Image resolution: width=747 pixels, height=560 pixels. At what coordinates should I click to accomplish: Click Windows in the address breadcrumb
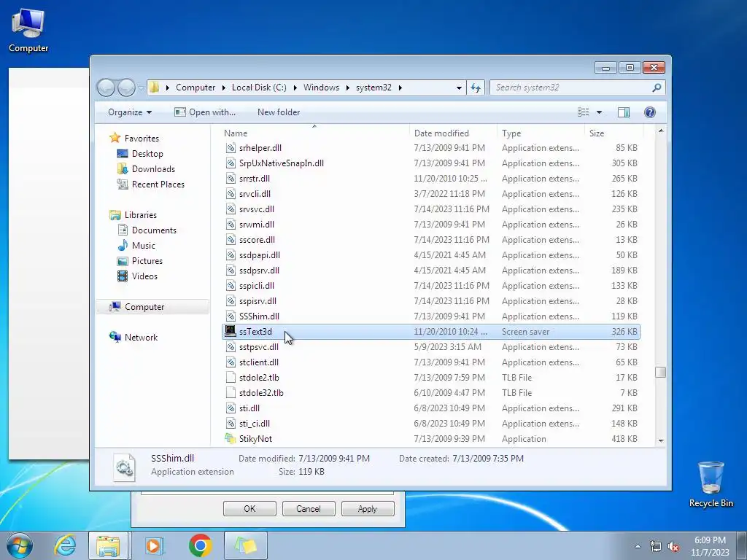point(321,87)
